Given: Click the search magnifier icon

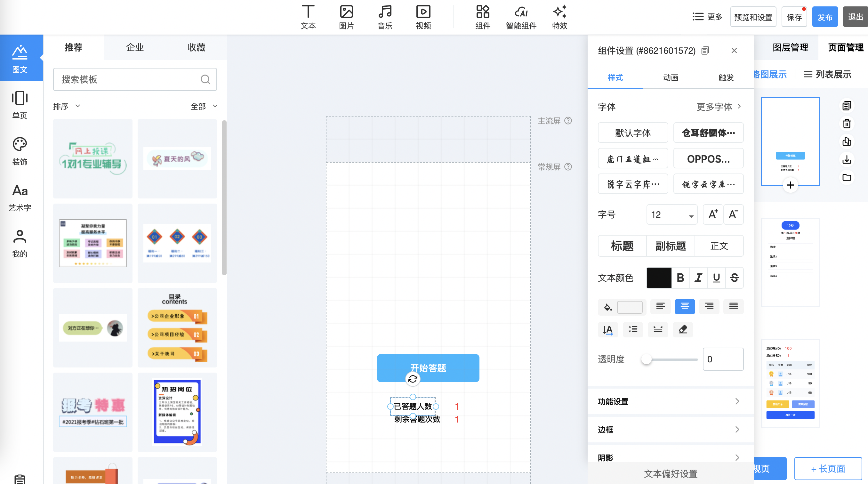Looking at the screenshot, I should [x=205, y=79].
